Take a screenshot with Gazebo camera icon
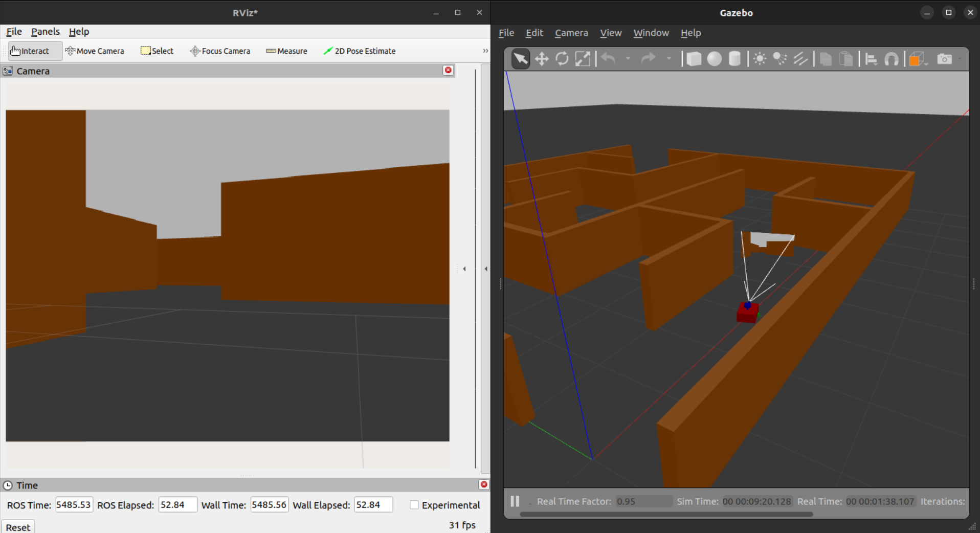This screenshot has width=980, height=533. [944, 59]
